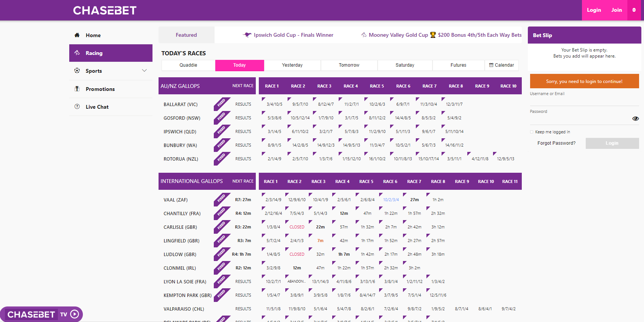Click the FIXED badge for Lyon La Soie
The width and height of the screenshot is (644, 322).
222,281
